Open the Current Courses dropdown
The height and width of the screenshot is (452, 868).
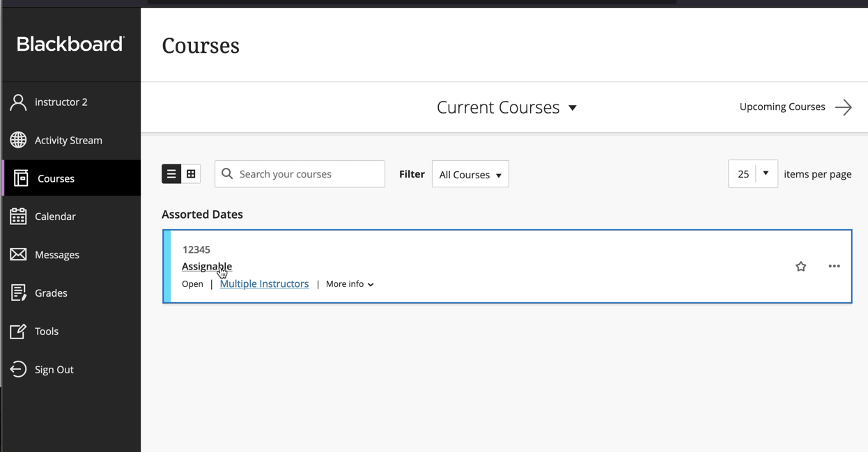[506, 107]
